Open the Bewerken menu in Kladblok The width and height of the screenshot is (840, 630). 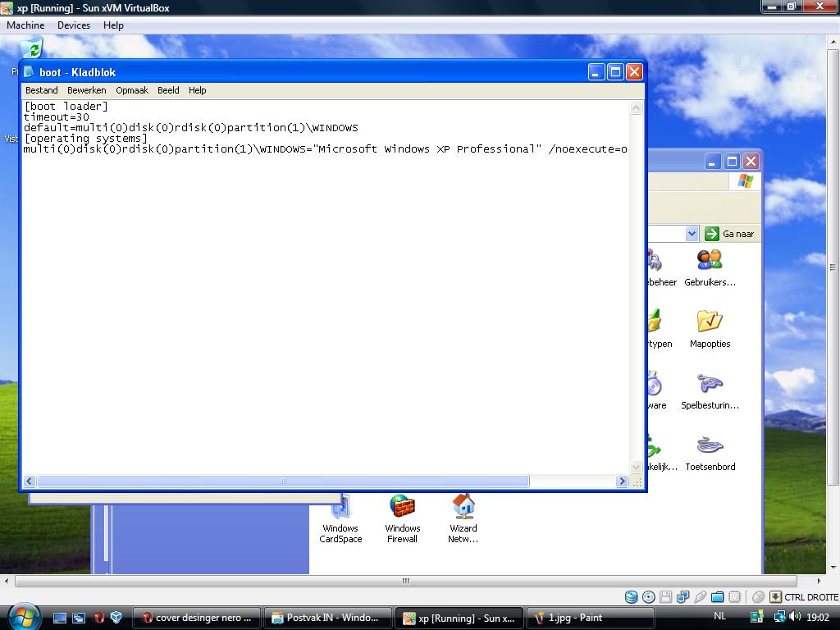pos(87,90)
